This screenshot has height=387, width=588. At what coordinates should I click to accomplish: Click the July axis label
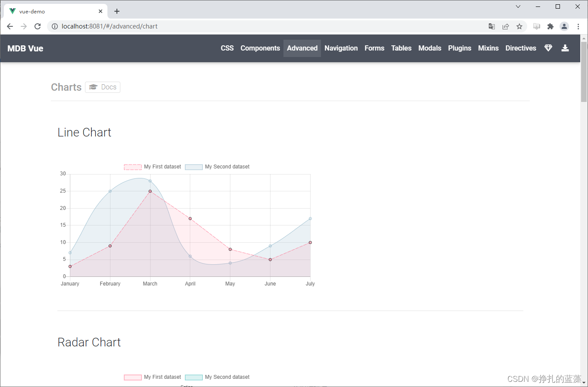point(310,284)
